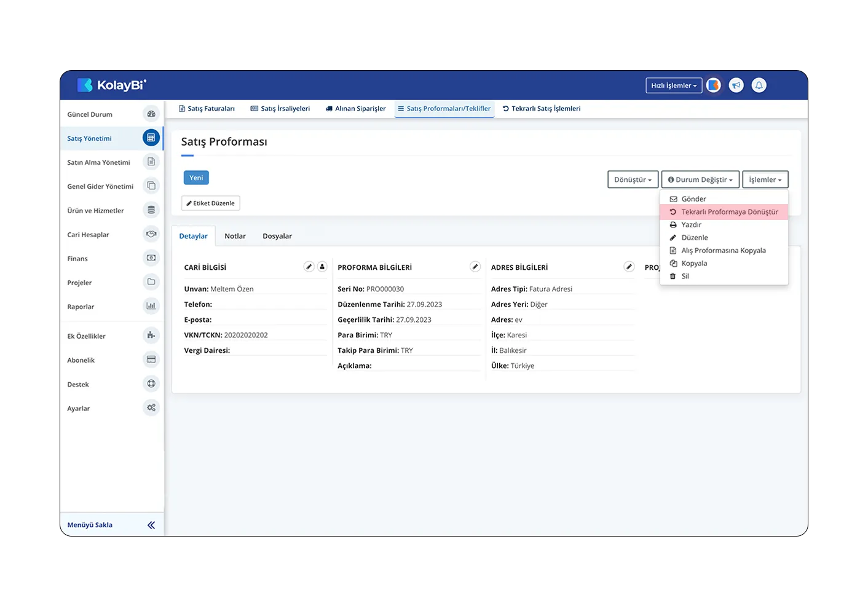The width and height of the screenshot is (868, 590).
Task: Click seri no value PRO000030
Action: pyautogui.click(x=385, y=289)
